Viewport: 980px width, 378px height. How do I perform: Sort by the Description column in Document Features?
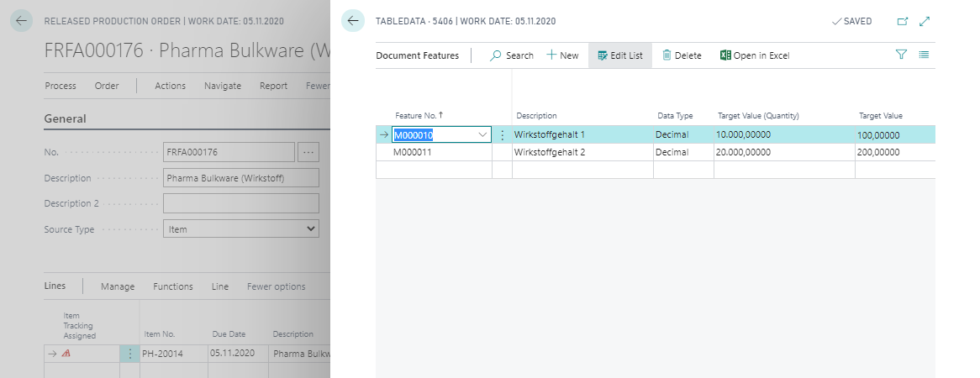click(x=536, y=116)
